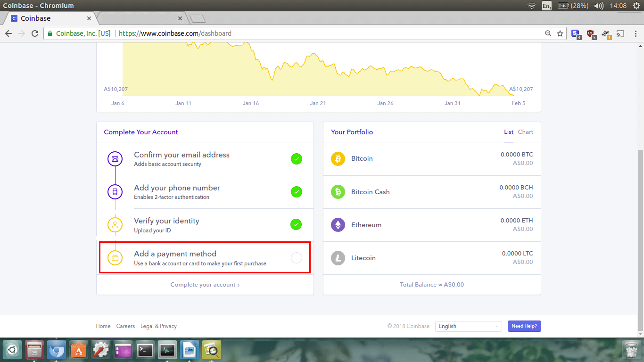
Task: Click the zoom magnifier icon in address bar
Action: tap(548, 33)
